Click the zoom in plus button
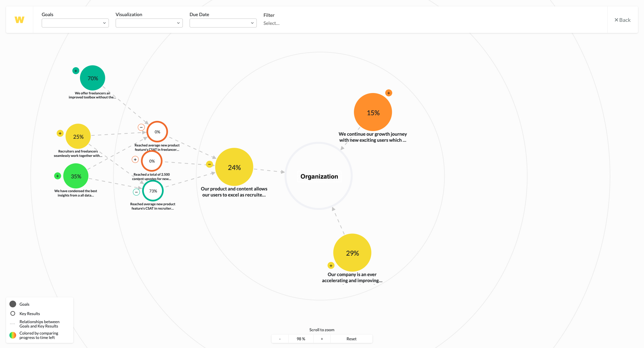Image resolution: width=644 pixels, height=348 pixels. [322, 339]
